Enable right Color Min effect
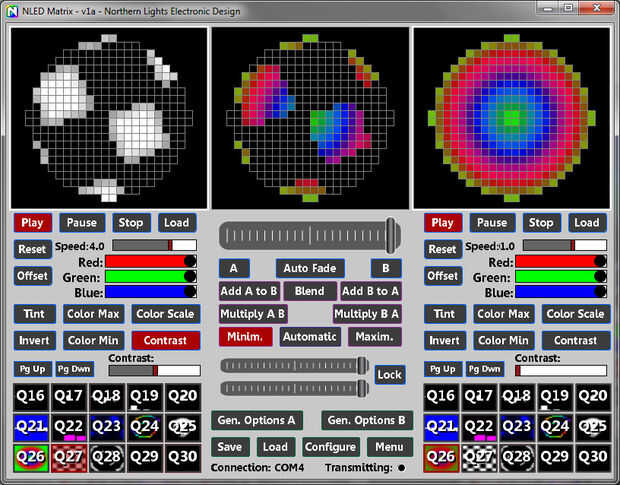 [x=504, y=341]
